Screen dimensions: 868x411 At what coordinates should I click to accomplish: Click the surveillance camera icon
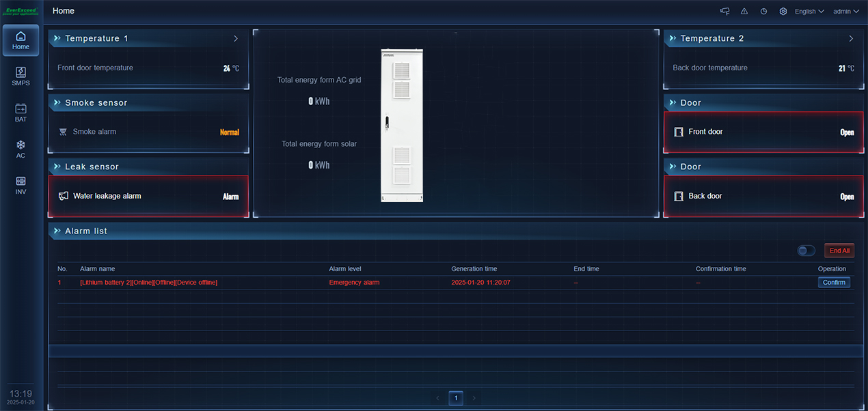click(x=725, y=12)
